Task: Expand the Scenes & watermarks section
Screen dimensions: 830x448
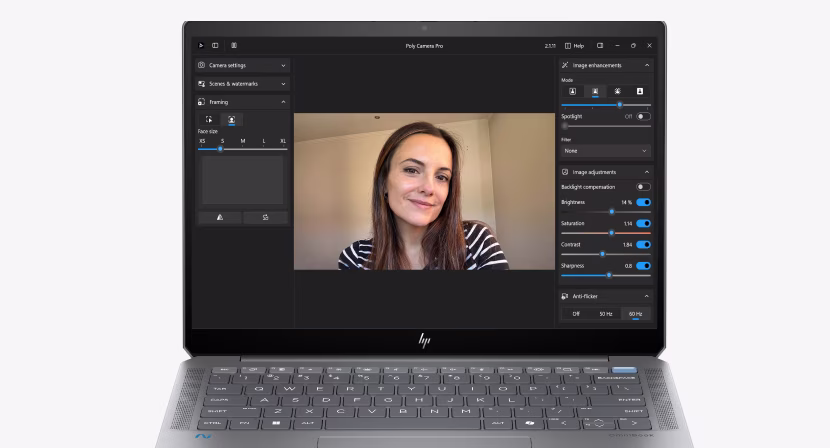Action: click(x=242, y=83)
